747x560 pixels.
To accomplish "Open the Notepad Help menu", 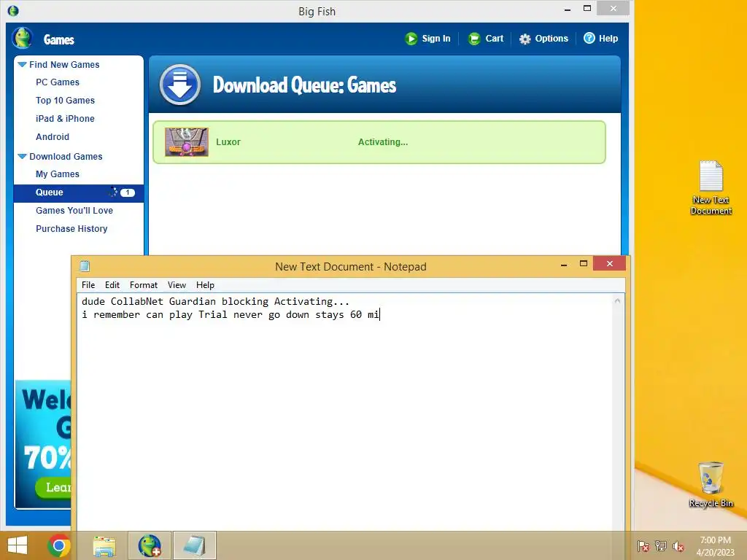I will [205, 285].
